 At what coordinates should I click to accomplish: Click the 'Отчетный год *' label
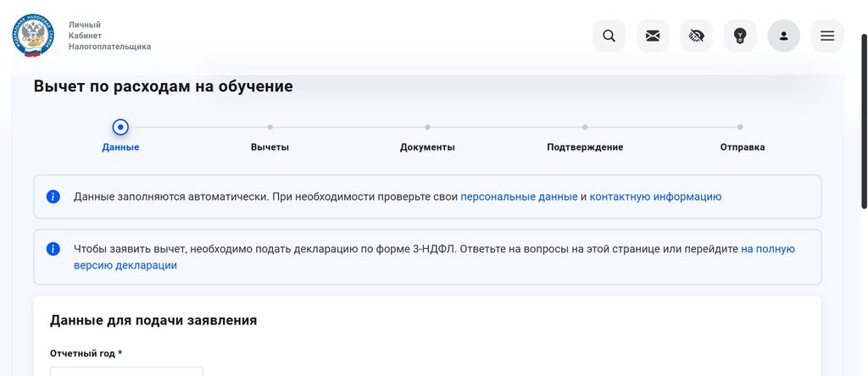86,353
